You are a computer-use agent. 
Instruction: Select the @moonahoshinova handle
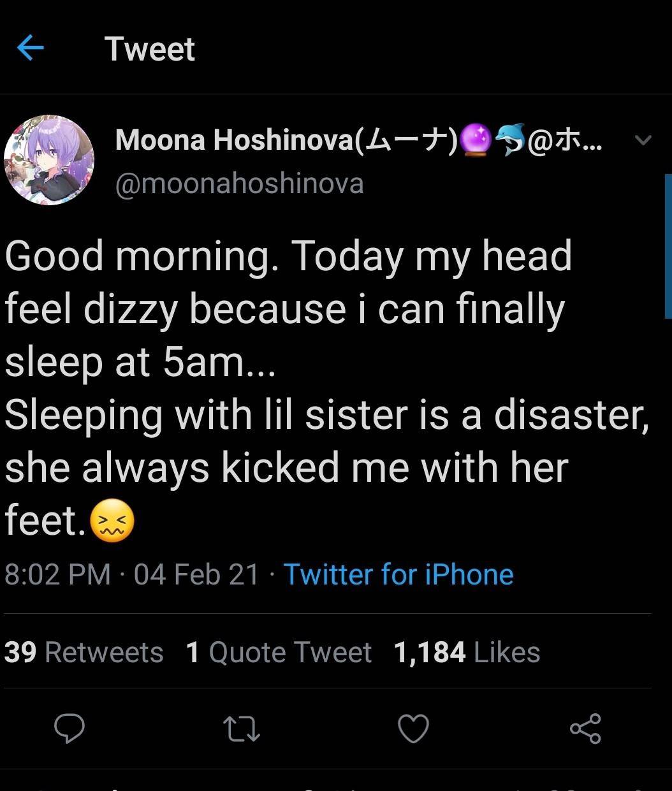[x=238, y=183]
